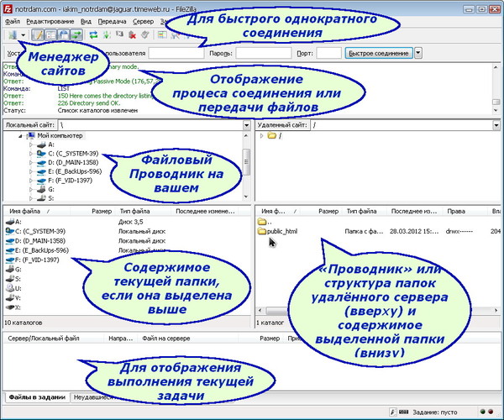The height and width of the screenshot is (420, 504).
Task: Open Локальный сайт path dropdown
Action: (246, 125)
